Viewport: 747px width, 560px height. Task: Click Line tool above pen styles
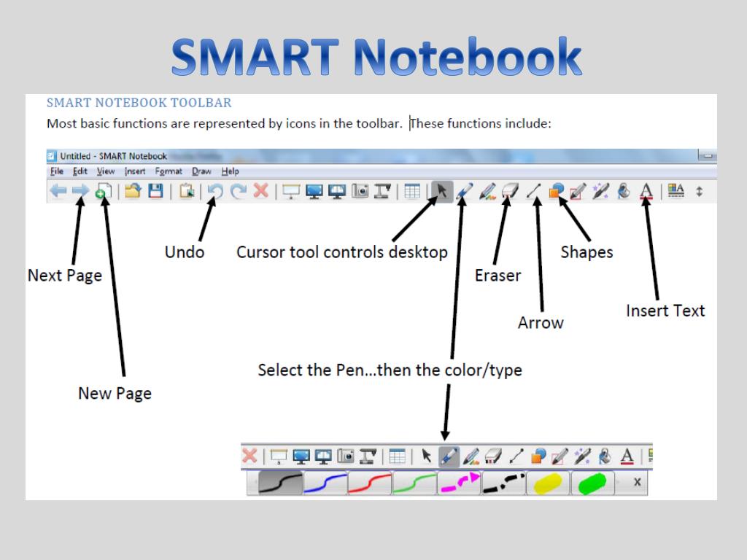tap(516, 456)
